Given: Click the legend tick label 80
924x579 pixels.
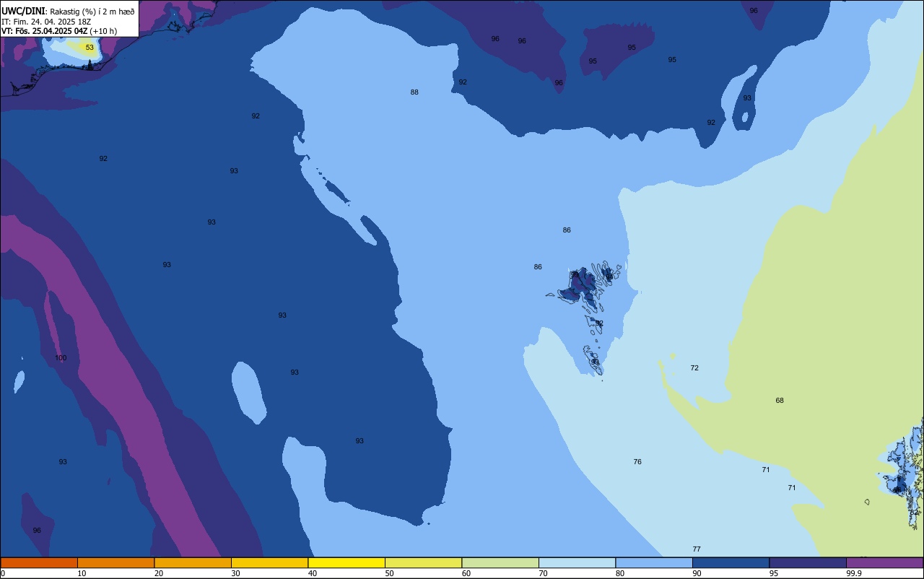Looking at the screenshot, I should click(x=620, y=573).
